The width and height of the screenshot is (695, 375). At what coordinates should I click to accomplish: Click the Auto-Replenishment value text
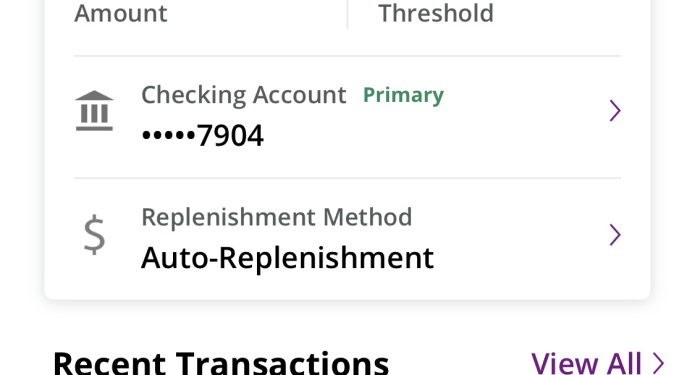point(287,258)
